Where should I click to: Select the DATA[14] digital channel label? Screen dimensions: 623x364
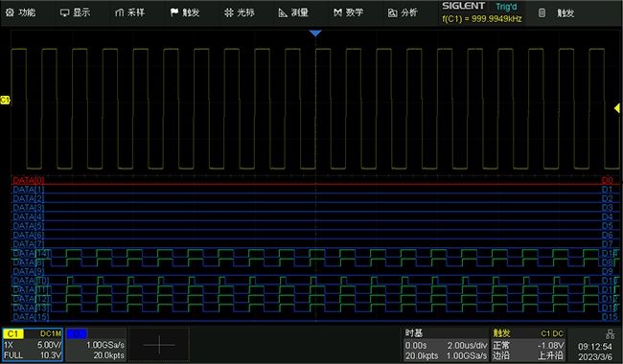31,253
